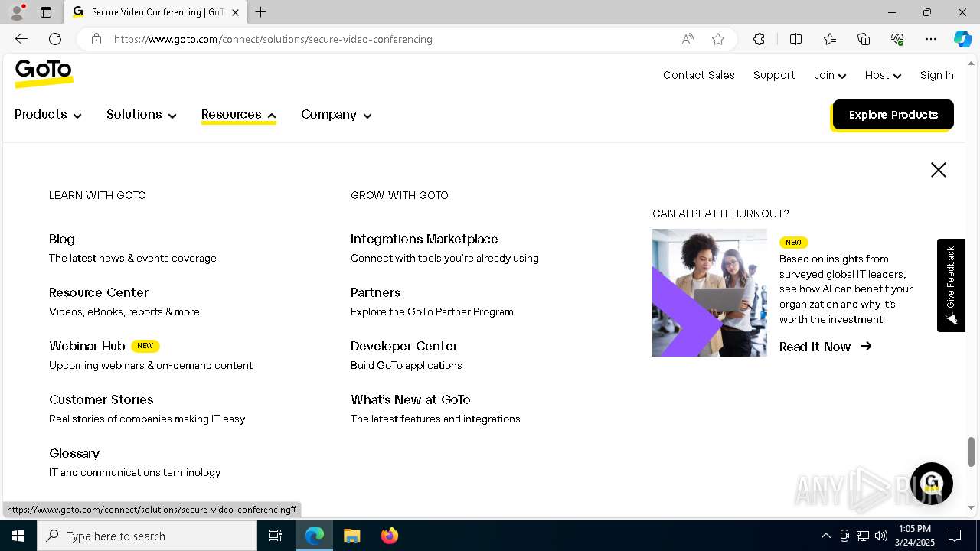980x551 pixels.
Task: Open Favorites list icon
Action: [830, 39]
